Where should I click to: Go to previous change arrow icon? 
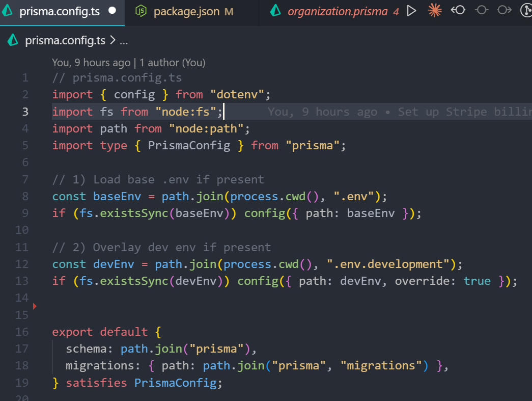click(x=458, y=11)
